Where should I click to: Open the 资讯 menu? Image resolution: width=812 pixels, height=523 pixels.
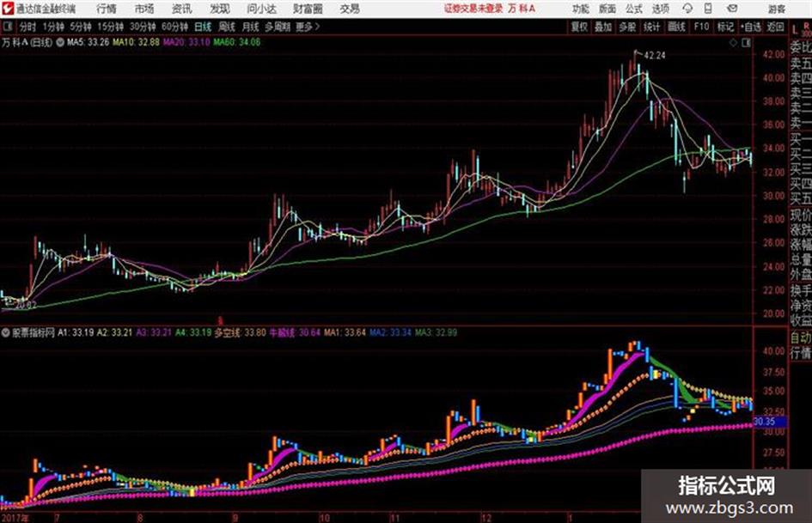click(182, 9)
